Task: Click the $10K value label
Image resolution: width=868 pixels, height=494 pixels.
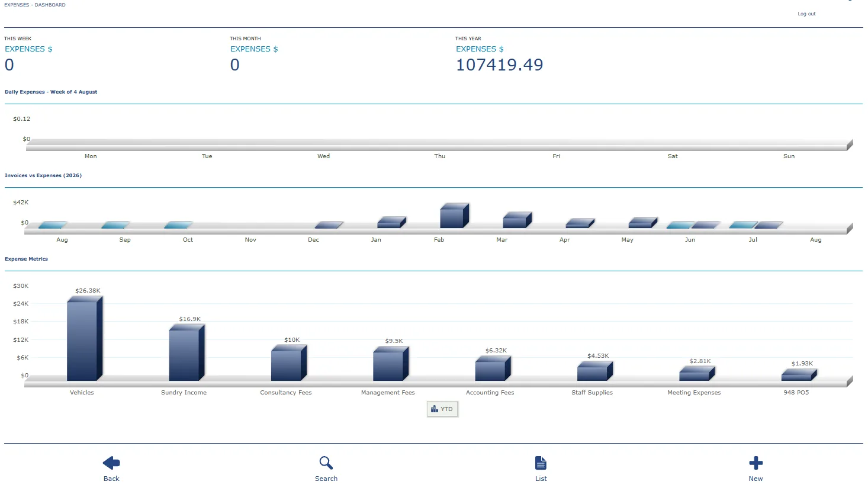Action: [x=292, y=340]
